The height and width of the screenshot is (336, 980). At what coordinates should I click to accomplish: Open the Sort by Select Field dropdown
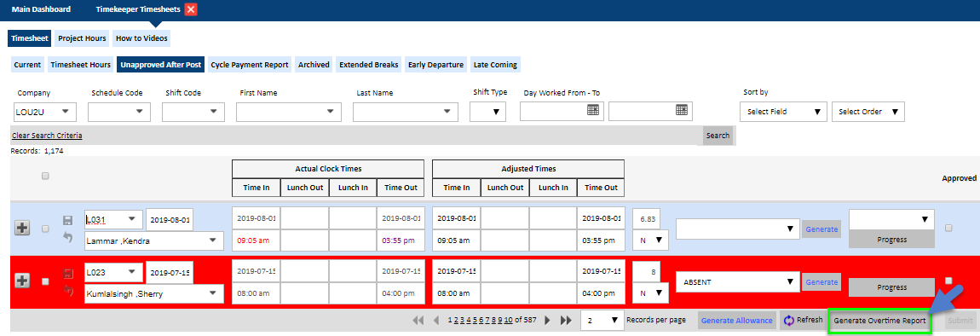(783, 112)
